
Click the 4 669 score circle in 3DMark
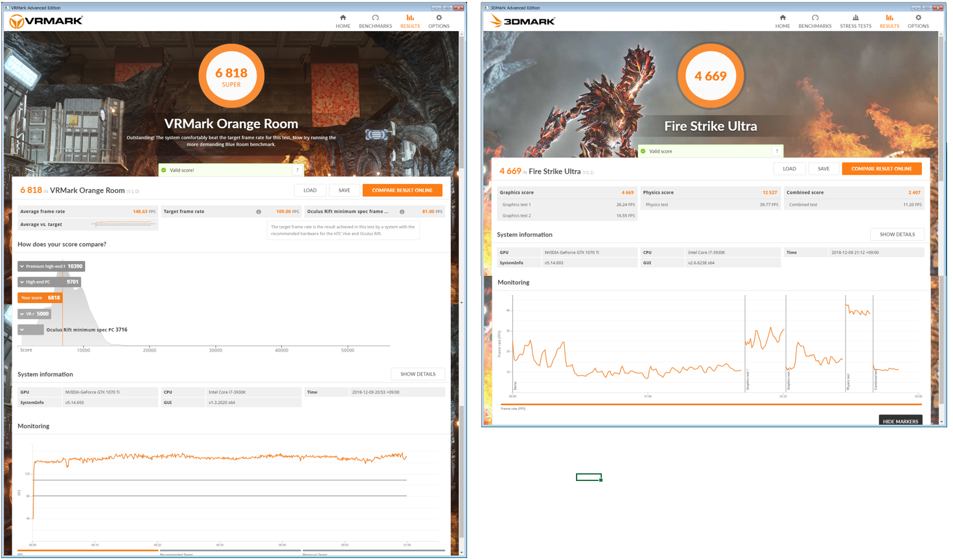711,76
